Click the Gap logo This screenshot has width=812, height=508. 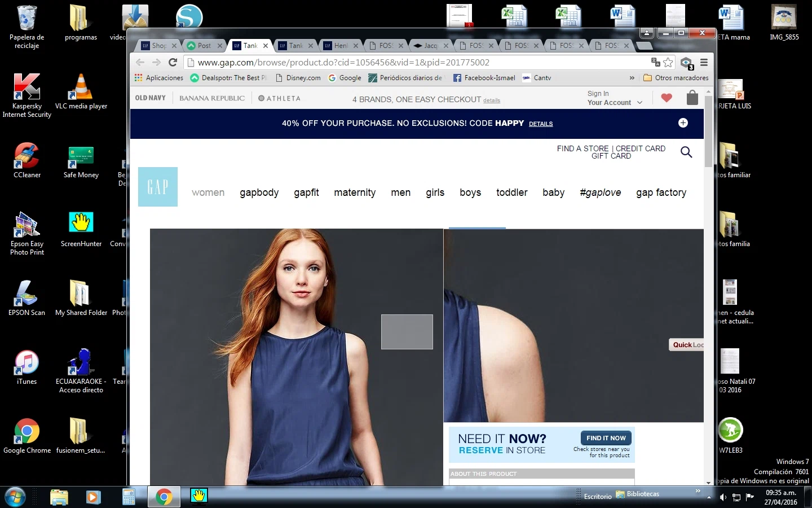pyautogui.click(x=158, y=187)
